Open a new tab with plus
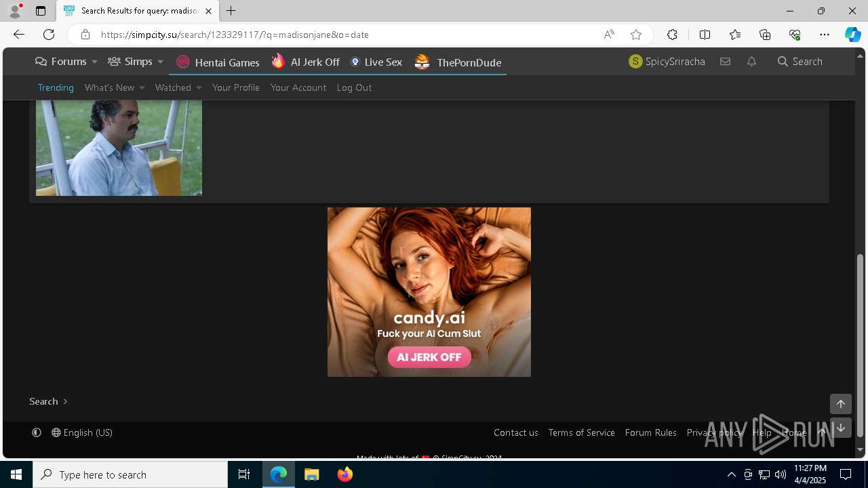This screenshot has width=868, height=488. pos(231,11)
